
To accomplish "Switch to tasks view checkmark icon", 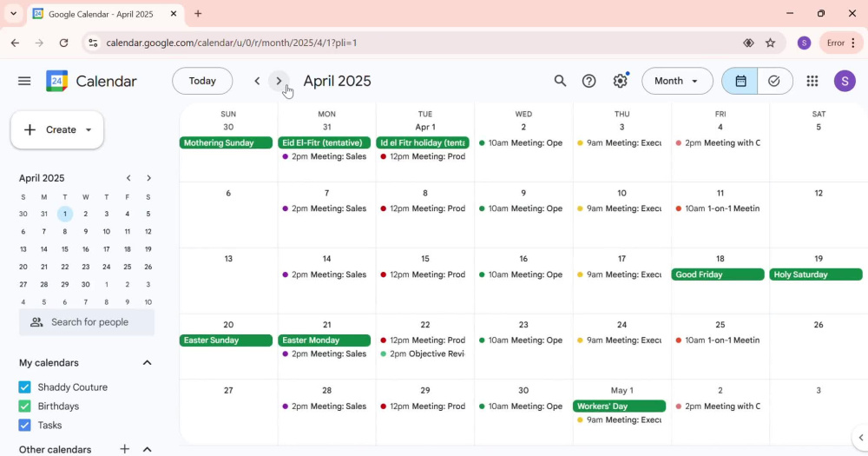I will (774, 81).
